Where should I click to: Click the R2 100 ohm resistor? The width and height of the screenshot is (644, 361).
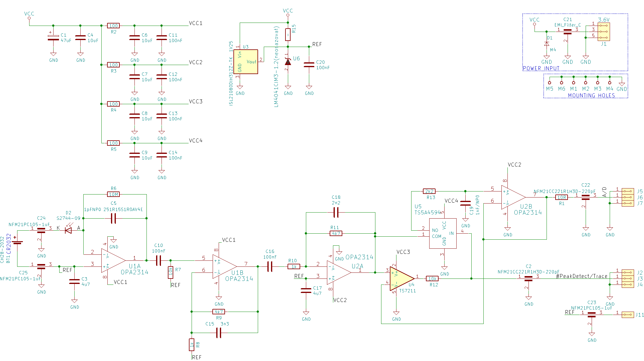tap(113, 26)
